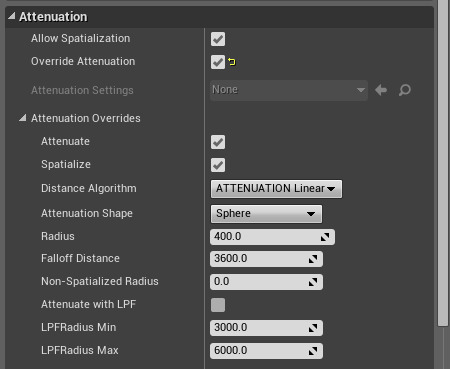Enable Attenuate with LPF checkbox
The height and width of the screenshot is (369, 450).
point(218,305)
